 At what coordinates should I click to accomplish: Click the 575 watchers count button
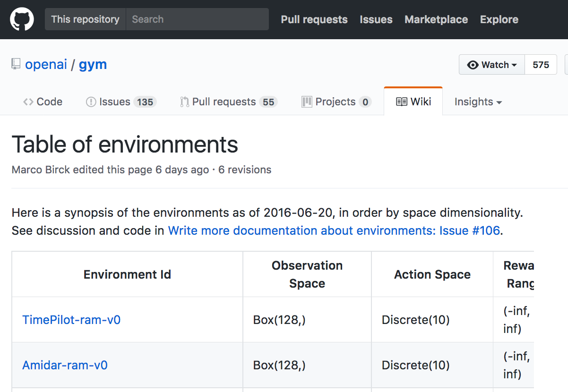(541, 65)
